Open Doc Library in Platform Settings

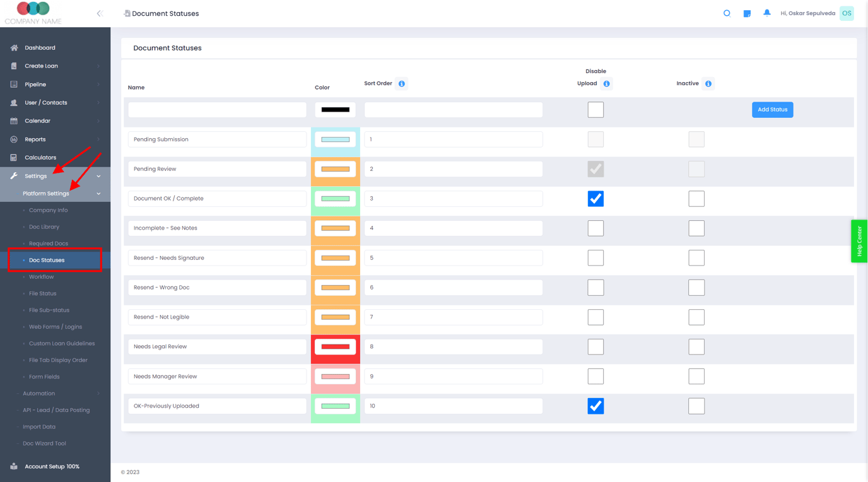point(44,227)
